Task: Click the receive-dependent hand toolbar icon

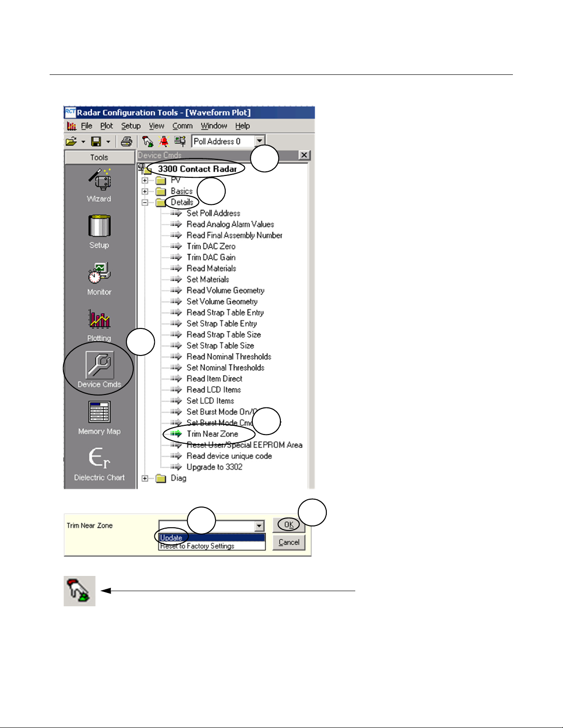Action: tap(148, 141)
